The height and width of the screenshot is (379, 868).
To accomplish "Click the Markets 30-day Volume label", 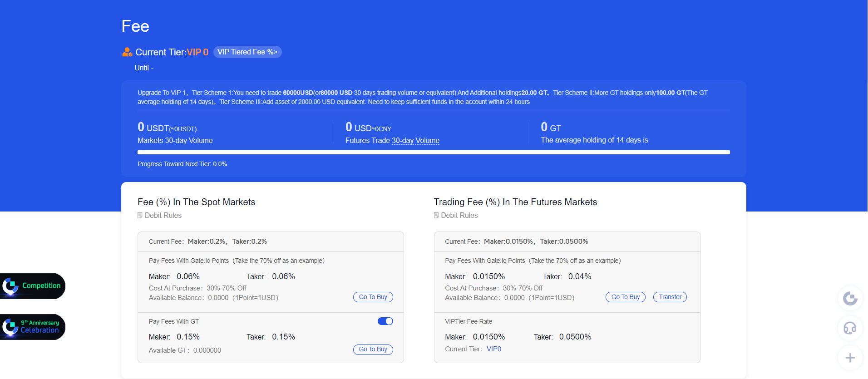I will point(175,141).
